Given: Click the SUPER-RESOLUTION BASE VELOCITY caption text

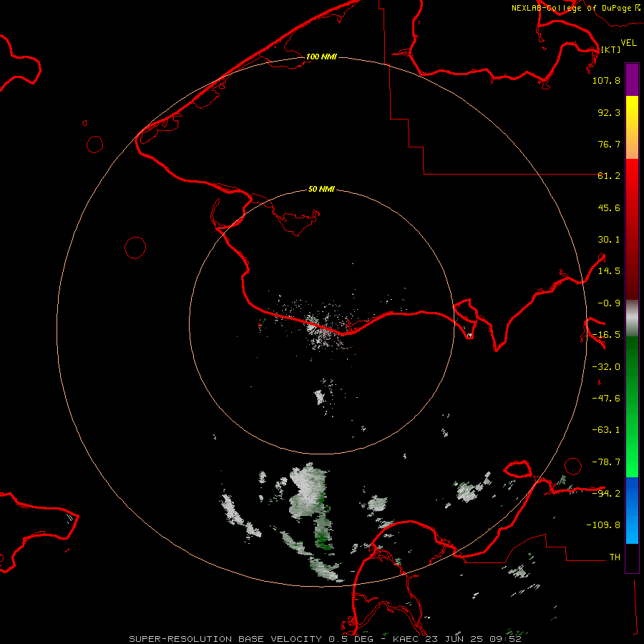Looking at the screenshot, I should point(325,639).
